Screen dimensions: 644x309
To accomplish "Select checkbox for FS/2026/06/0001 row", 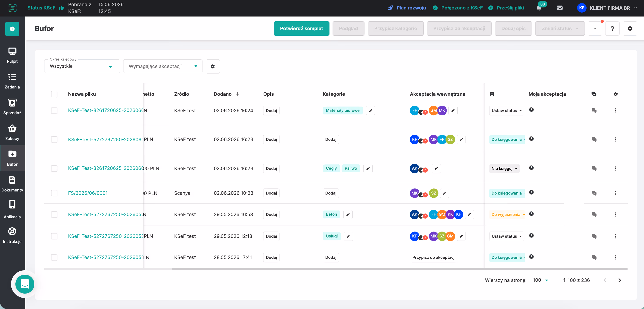I will 54,193.
